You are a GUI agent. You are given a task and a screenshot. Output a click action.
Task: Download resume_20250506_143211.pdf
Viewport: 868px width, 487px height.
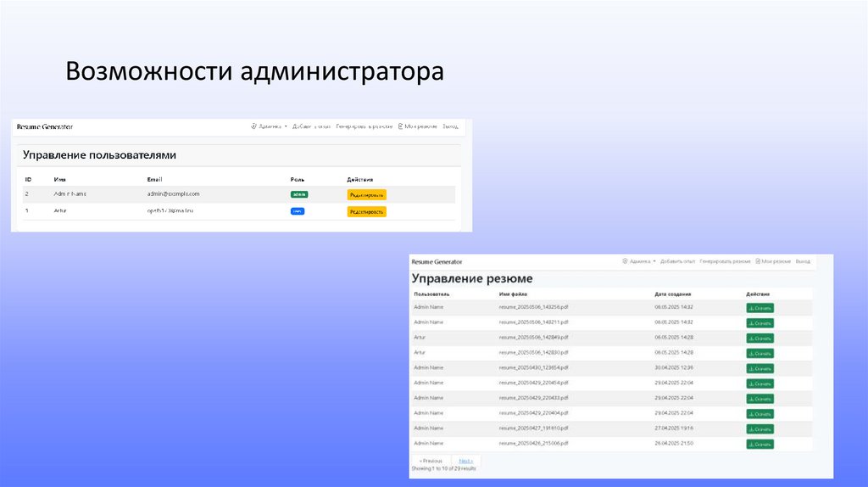[760, 323]
